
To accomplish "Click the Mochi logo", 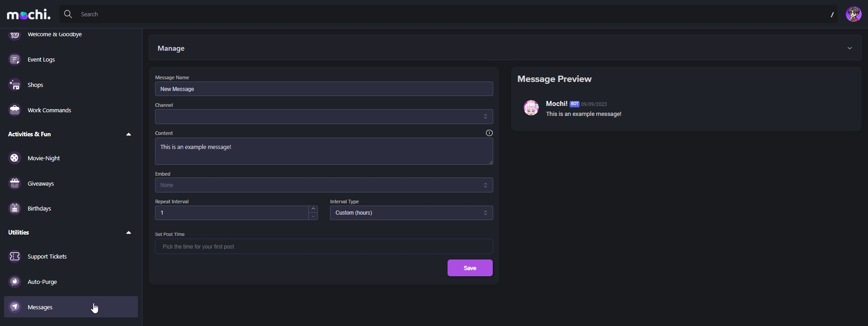I will click(x=28, y=14).
